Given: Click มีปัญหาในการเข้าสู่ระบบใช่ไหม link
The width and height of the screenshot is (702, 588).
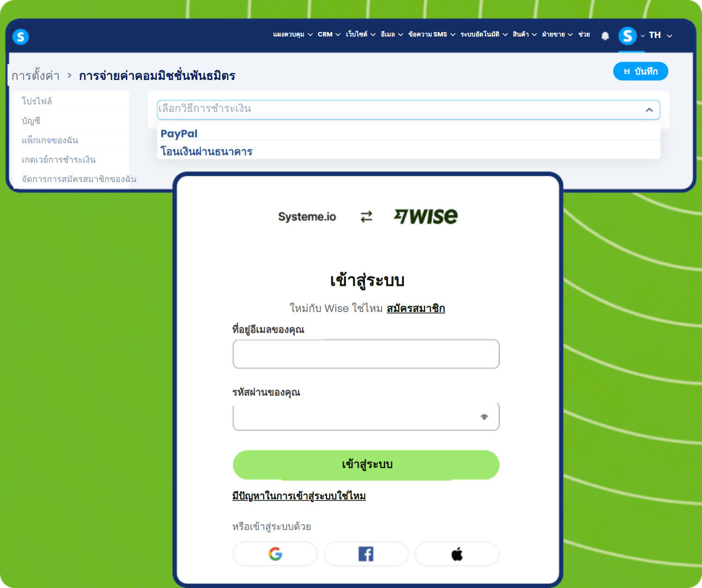Looking at the screenshot, I should click(299, 496).
